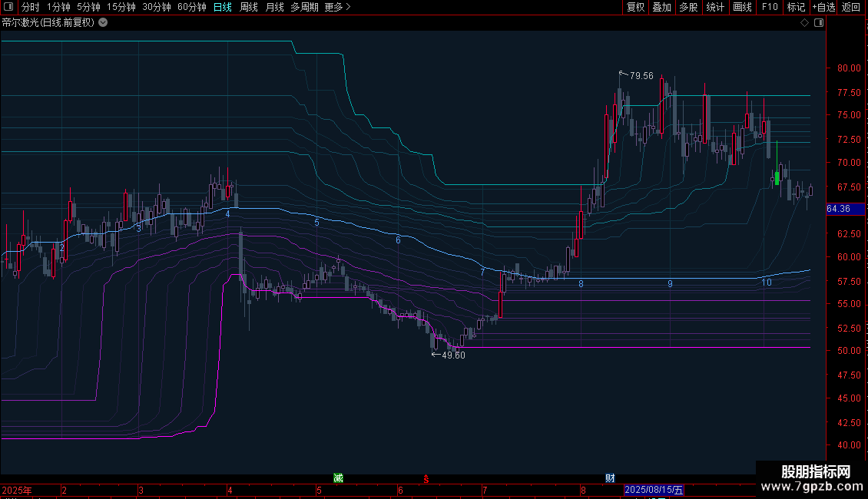Open the F10 company info
This screenshot has height=499, width=868.
(x=770, y=7)
